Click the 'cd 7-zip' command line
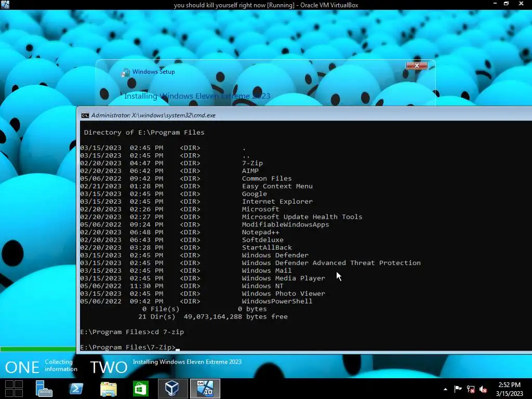 pyautogui.click(x=131, y=332)
